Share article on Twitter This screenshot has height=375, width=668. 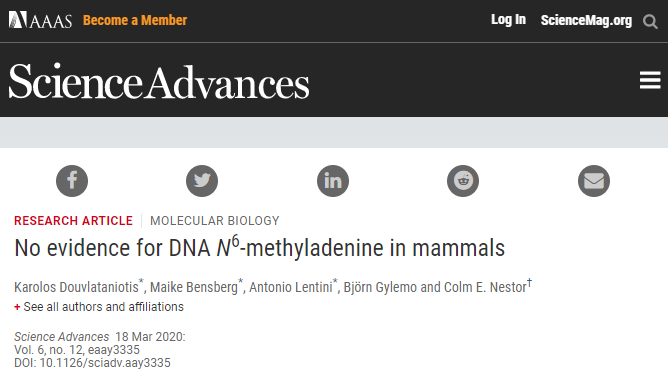point(202,181)
